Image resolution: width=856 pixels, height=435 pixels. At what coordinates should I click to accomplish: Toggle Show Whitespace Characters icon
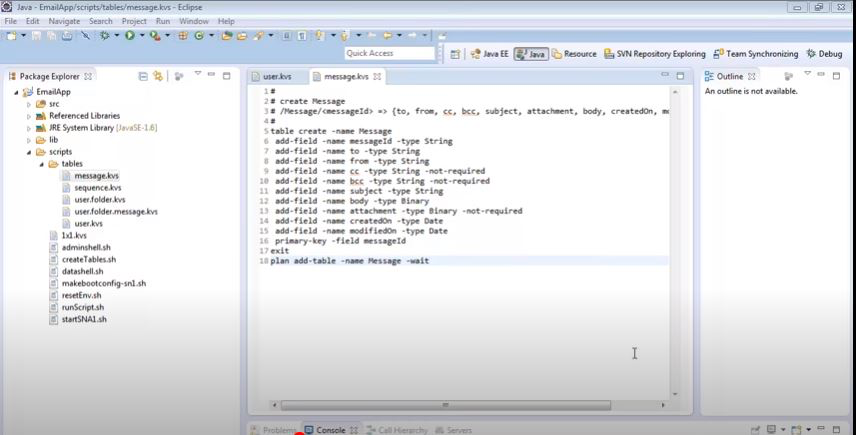click(302, 35)
